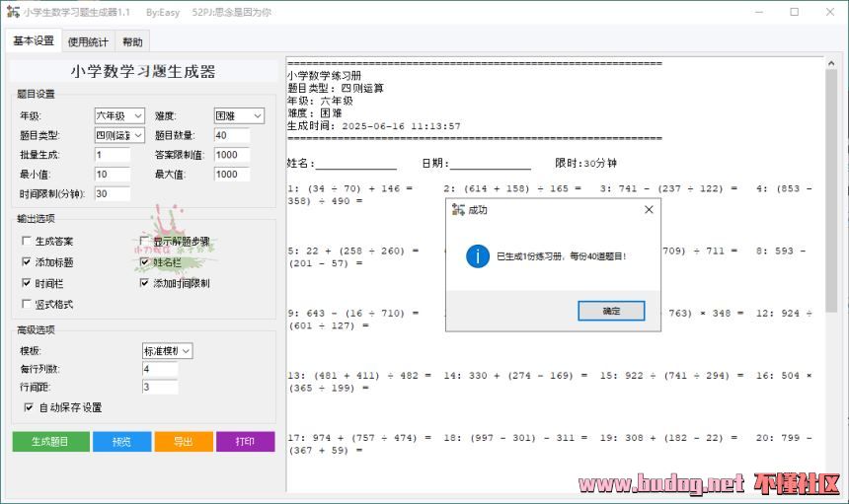The height and width of the screenshot is (504, 849).
Task: Open the 帮助 tab
Action: tap(132, 42)
